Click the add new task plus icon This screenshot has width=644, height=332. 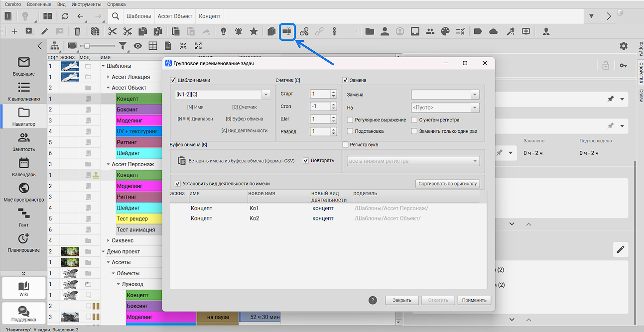tap(14, 31)
